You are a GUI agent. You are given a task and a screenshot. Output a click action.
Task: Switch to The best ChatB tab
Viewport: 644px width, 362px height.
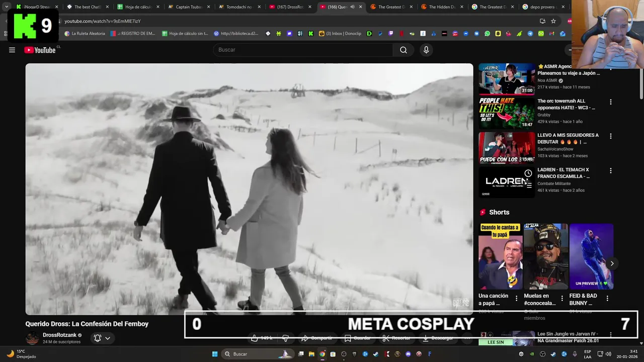(x=88, y=7)
